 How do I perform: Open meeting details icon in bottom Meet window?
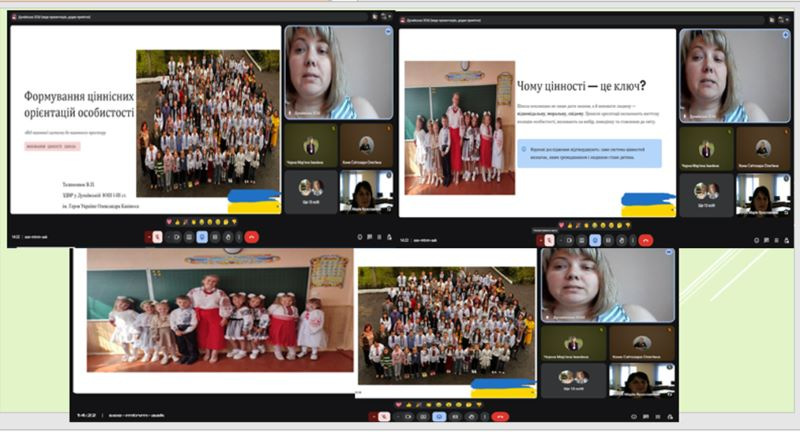point(634,417)
